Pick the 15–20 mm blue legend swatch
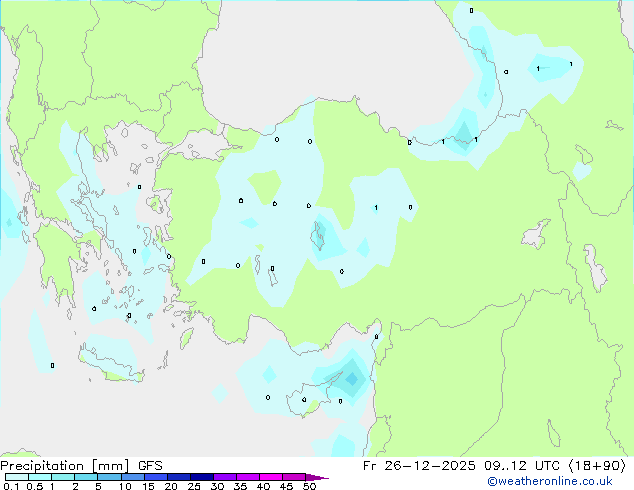Screen dimensions: 634x490 [156, 477]
